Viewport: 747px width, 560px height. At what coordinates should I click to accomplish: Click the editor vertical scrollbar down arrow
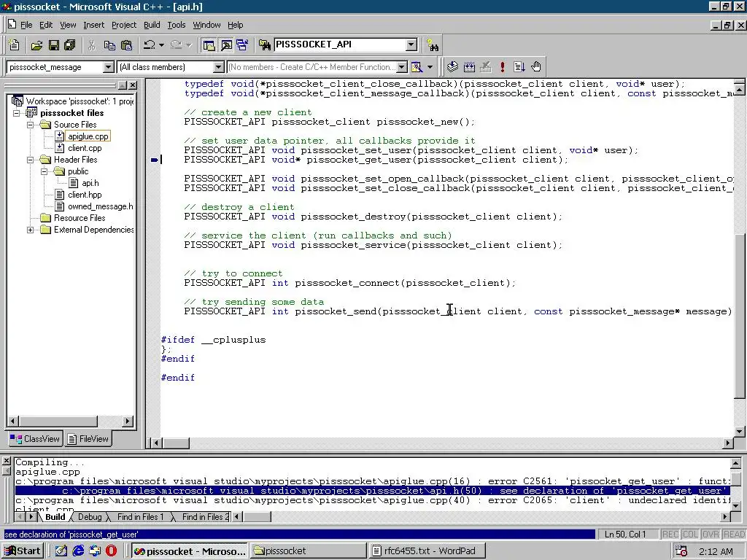(x=740, y=432)
